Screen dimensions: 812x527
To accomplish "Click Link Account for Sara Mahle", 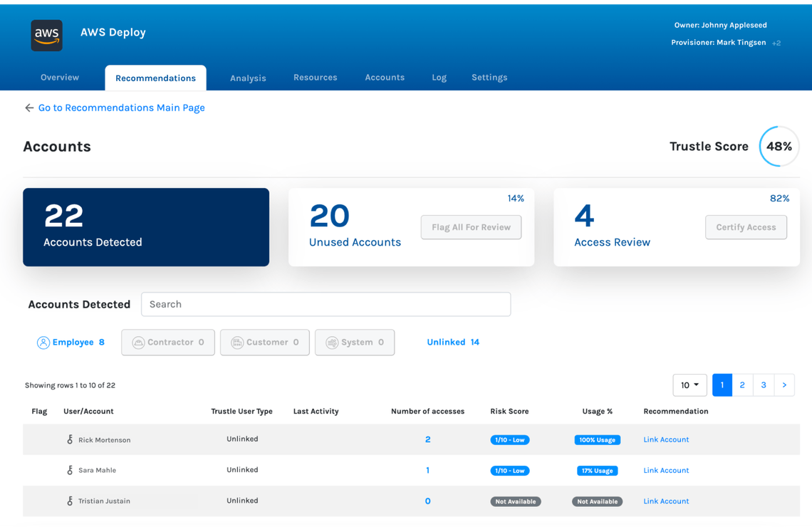I will point(666,470).
